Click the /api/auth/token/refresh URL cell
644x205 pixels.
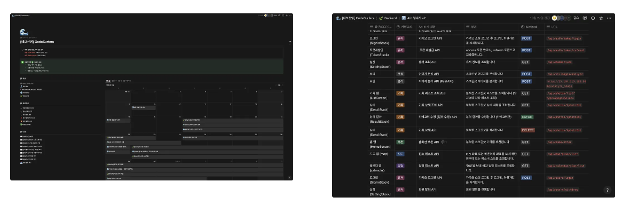[566, 50]
